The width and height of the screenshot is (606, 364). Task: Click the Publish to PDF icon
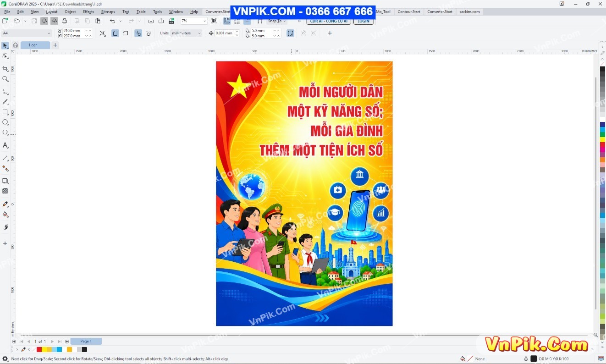click(171, 21)
